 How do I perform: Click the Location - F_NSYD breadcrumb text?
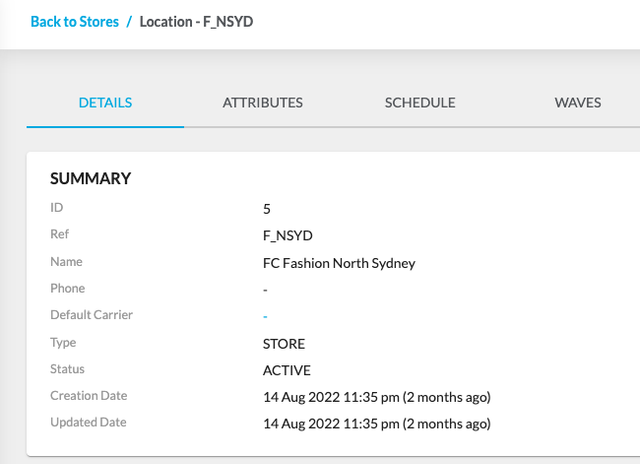coord(196,21)
